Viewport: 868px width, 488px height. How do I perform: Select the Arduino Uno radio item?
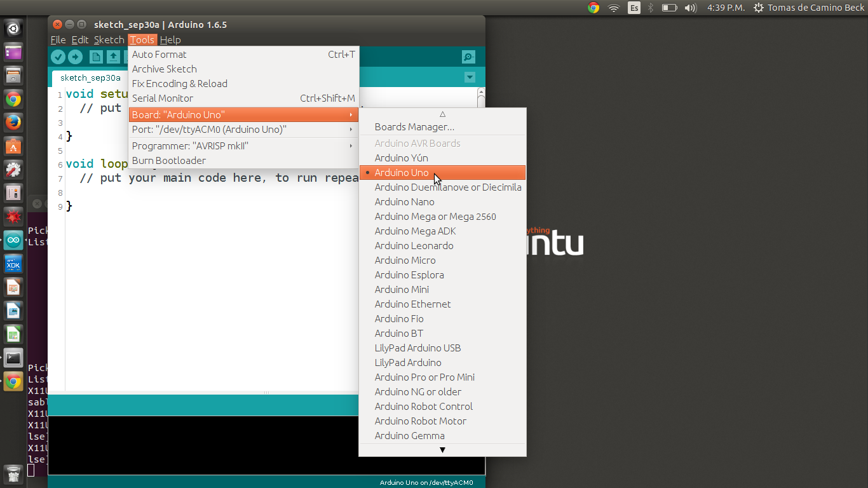click(x=442, y=172)
